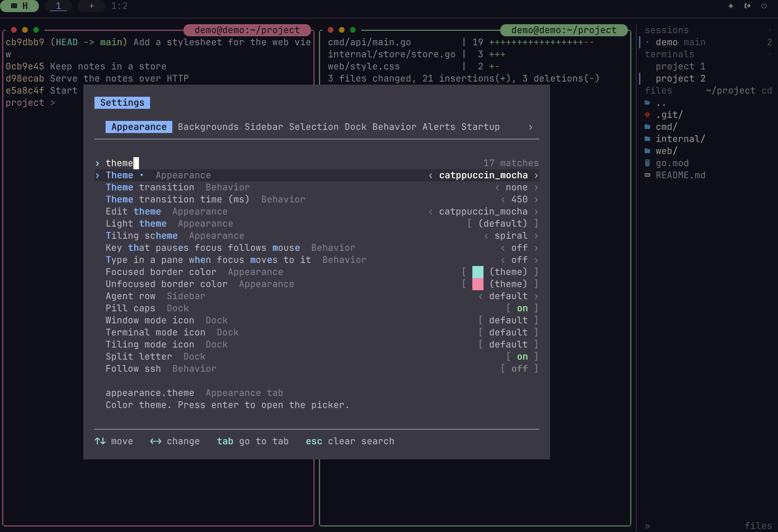This screenshot has height=532, width=778.
Task: Click the internal folder icon
Action: (647, 139)
